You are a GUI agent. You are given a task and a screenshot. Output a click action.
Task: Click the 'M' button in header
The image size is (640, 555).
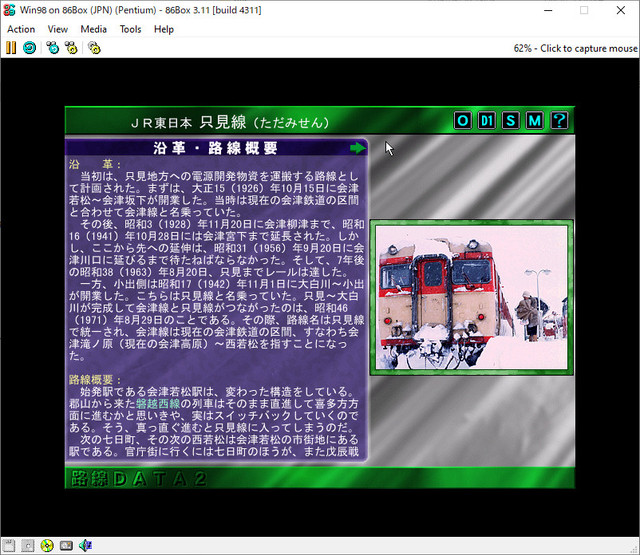(x=535, y=120)
